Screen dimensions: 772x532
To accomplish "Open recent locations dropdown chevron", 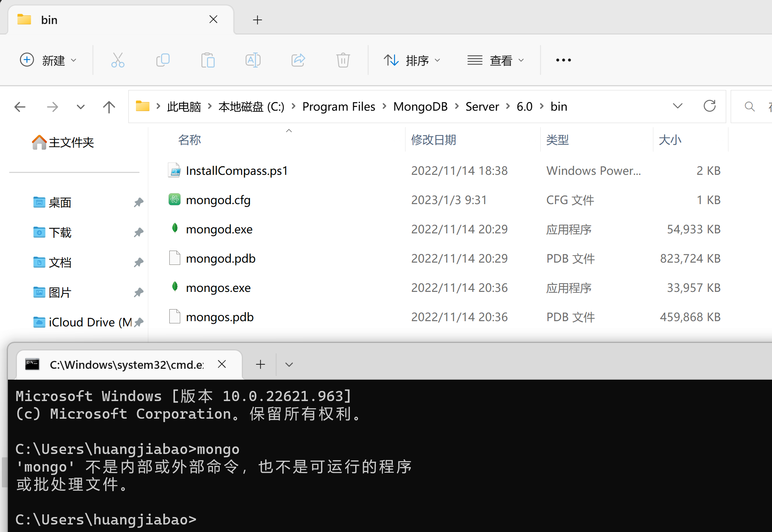I will click(x=80, y=107).
